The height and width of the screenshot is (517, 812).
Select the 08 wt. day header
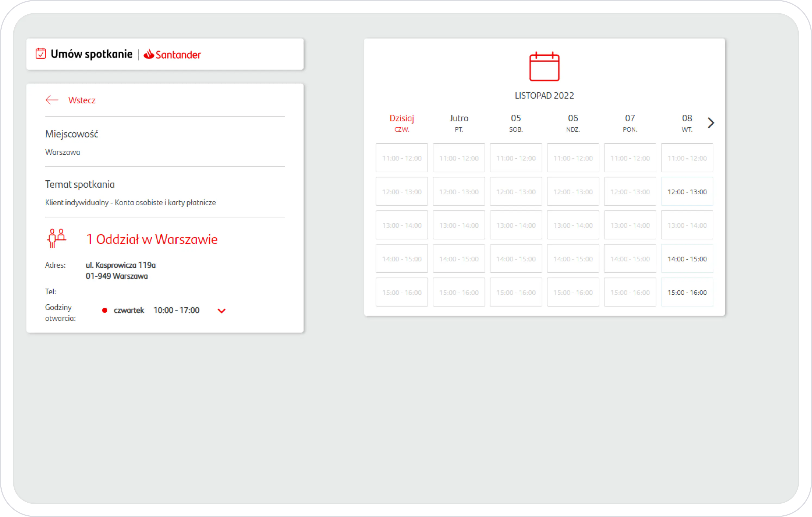(686, 123)
